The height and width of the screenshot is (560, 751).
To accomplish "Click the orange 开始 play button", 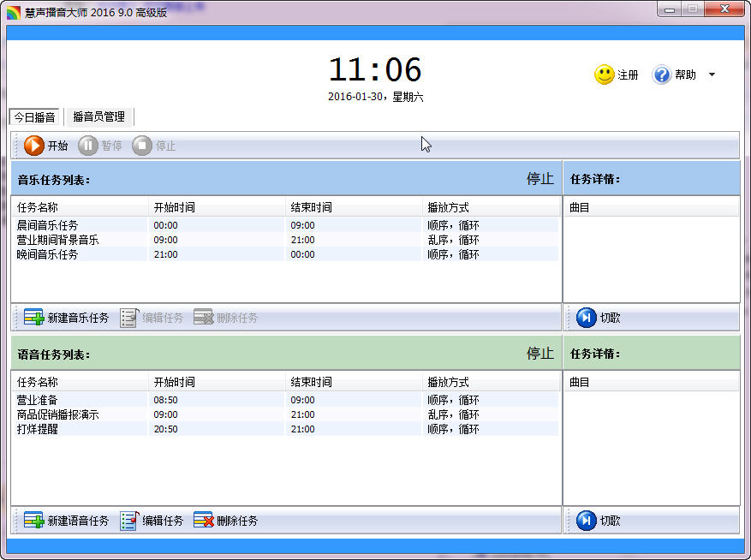I will 34,146.
